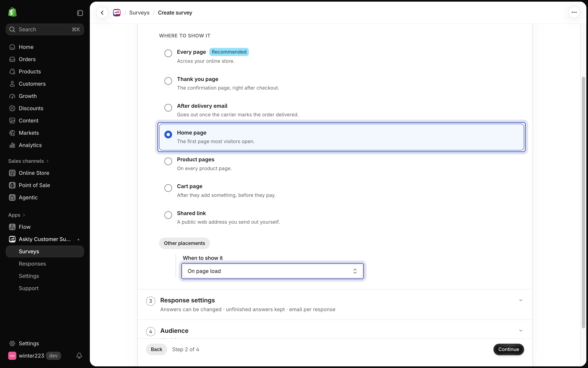Select the Thank you page option
The height and width of the screenshot is (368, 588).
pos(168,81)
